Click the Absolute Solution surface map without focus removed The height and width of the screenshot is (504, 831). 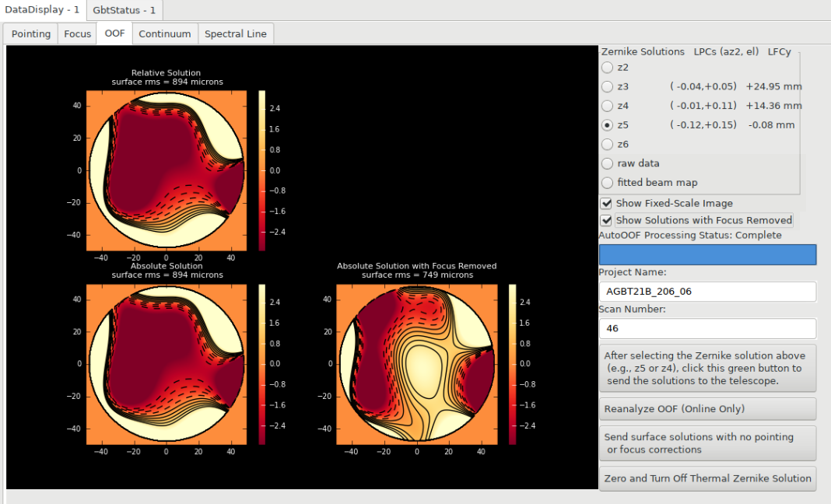click(x=167, y=364)
